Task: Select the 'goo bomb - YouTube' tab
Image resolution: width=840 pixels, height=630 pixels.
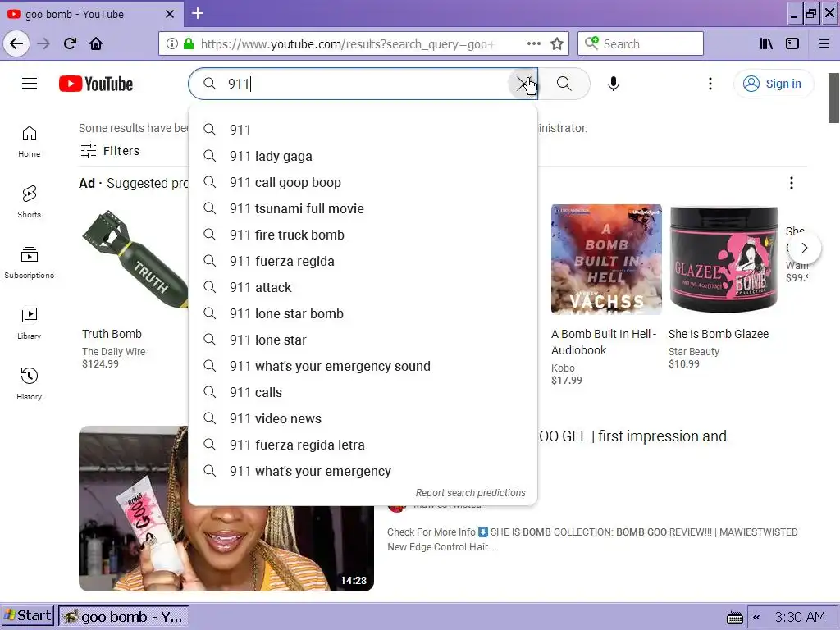Action: [x=91, y=14]
